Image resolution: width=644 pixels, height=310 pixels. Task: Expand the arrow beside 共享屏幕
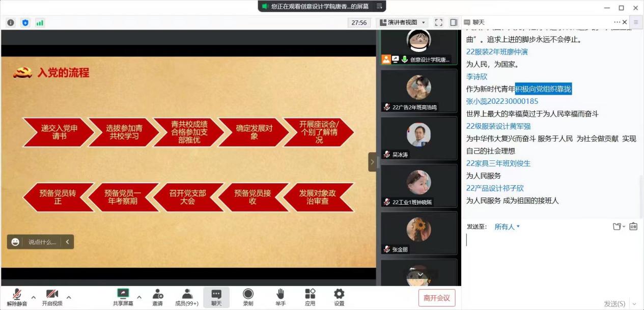click(139, 297)
